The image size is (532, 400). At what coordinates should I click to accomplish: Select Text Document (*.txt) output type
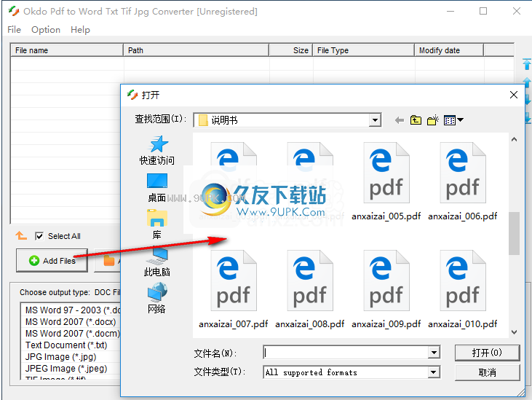click(71, 345)
